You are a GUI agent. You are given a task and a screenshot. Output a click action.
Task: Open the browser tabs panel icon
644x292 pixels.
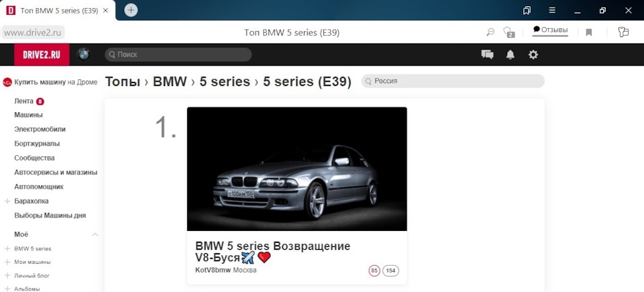click(x=527, y=10)
